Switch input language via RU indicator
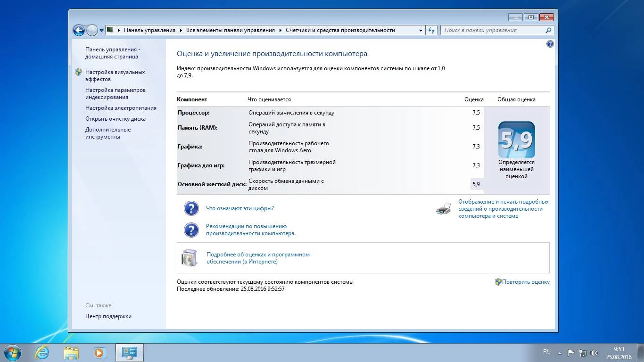The height and width of the screenshot is (362, 644). point(547,352)
